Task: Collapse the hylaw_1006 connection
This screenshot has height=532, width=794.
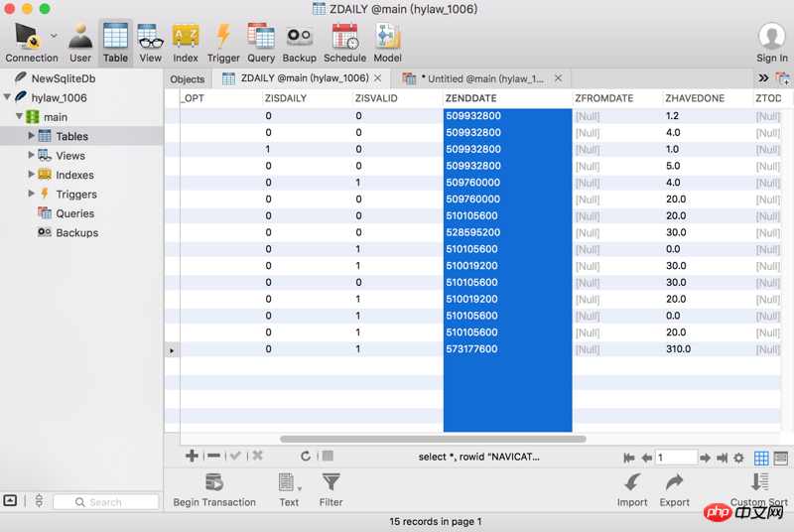Action: tap(7, 96)
